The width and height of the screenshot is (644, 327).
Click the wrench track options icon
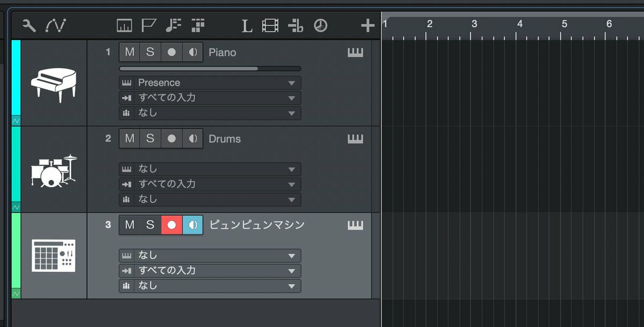(29, 25)
